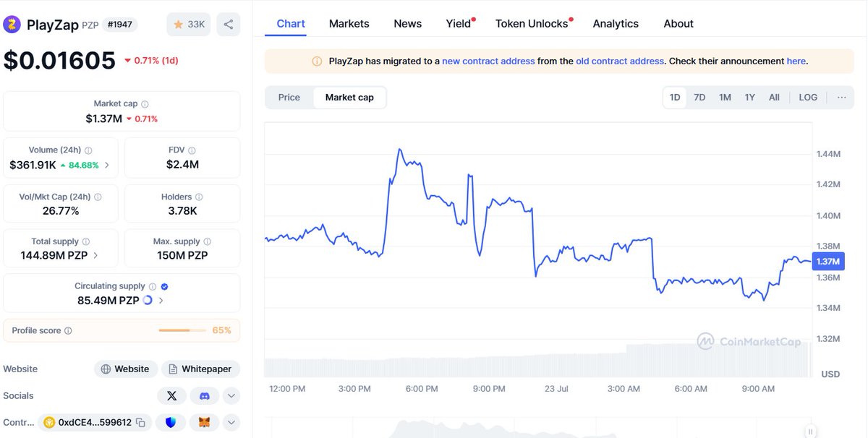Switch chart to Market cap view
Screen dimensions: 868x438
(349, 97)
